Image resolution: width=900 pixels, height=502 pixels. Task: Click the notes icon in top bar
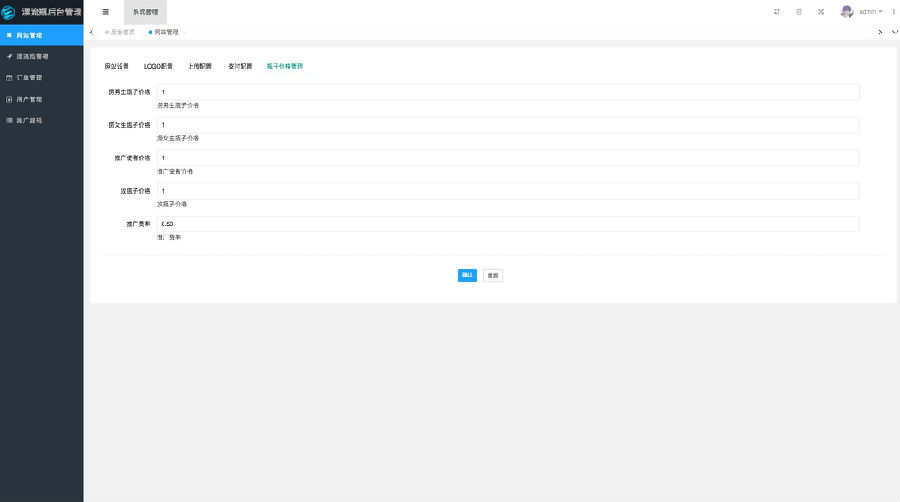(798, 12)
